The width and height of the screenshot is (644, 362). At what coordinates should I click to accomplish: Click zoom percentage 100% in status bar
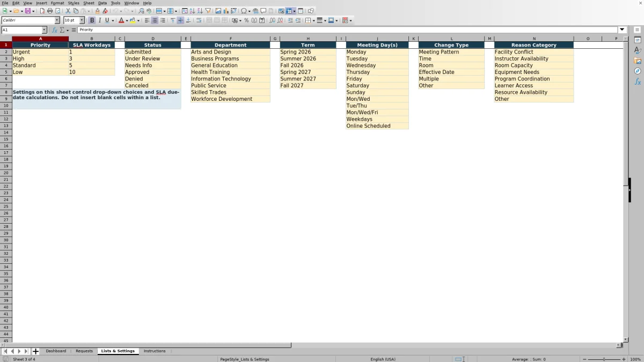pyautogui.click(x=635, y=359)
